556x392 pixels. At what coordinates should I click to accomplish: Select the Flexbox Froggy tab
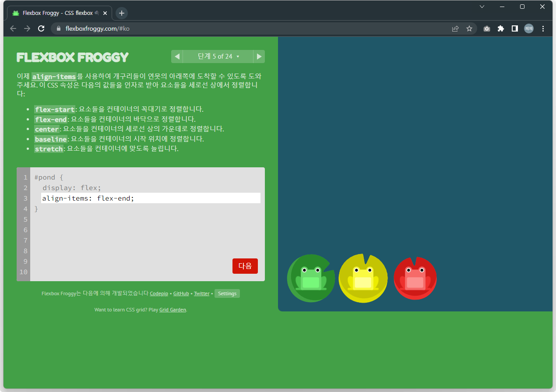click(x=60, y=13)
